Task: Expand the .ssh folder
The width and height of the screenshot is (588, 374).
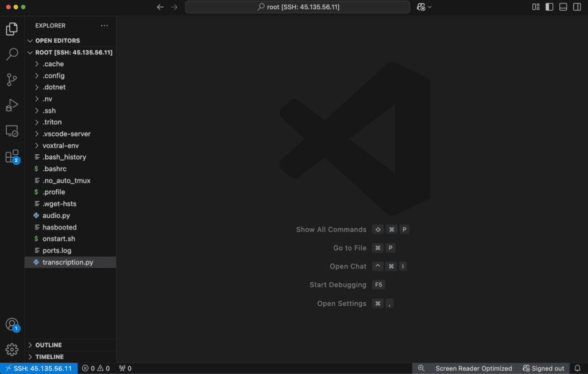Action: (x=70, y=111)
